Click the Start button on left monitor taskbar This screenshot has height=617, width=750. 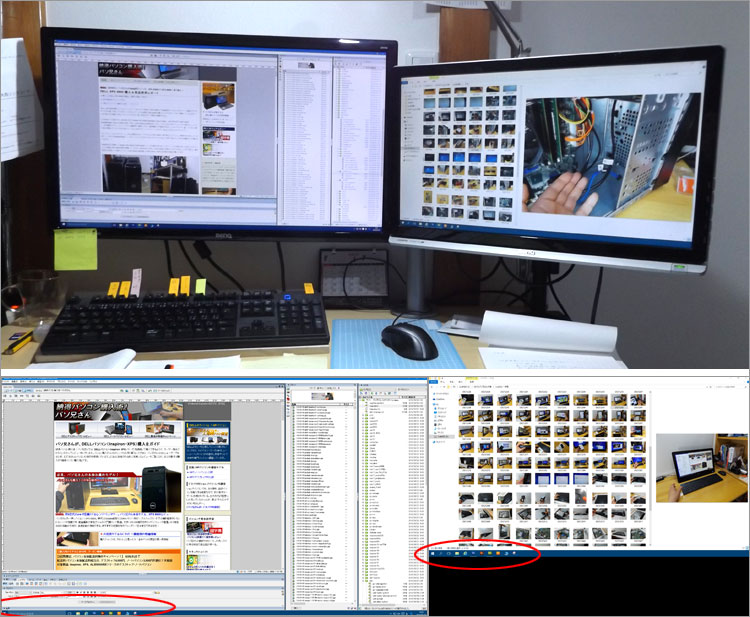point(6,612)
